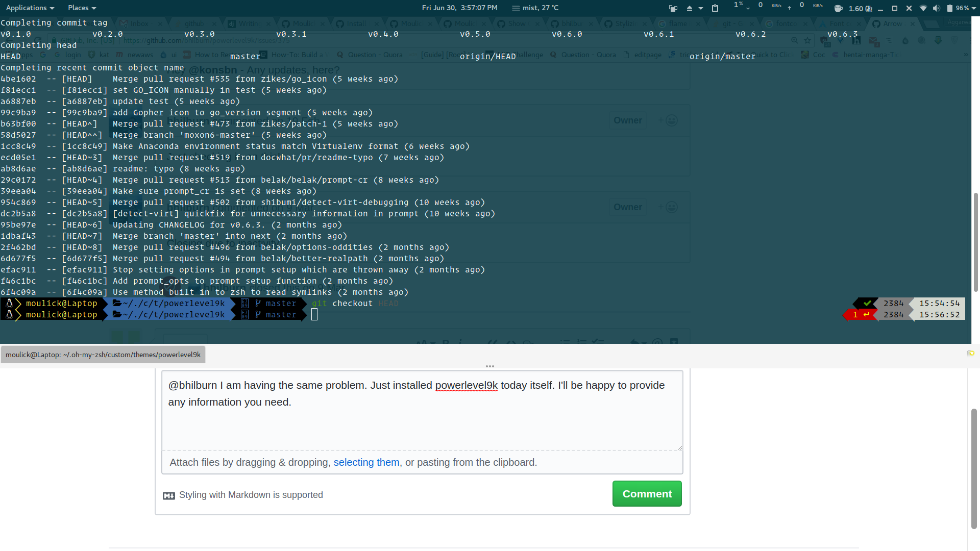Click the green checkmark status segment
The image size is (980, 551).
pyautogui.click(x=867, y=304)
